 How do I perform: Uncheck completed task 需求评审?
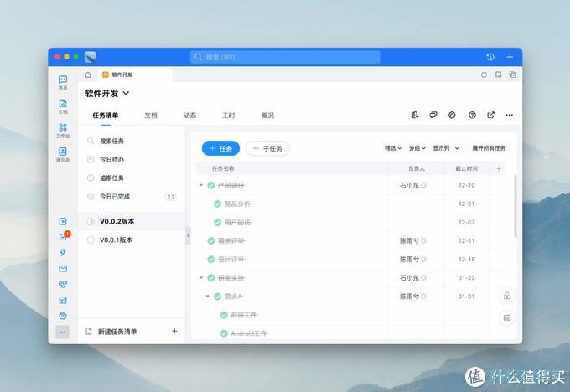pyautogui.click(x=211, y=241)
